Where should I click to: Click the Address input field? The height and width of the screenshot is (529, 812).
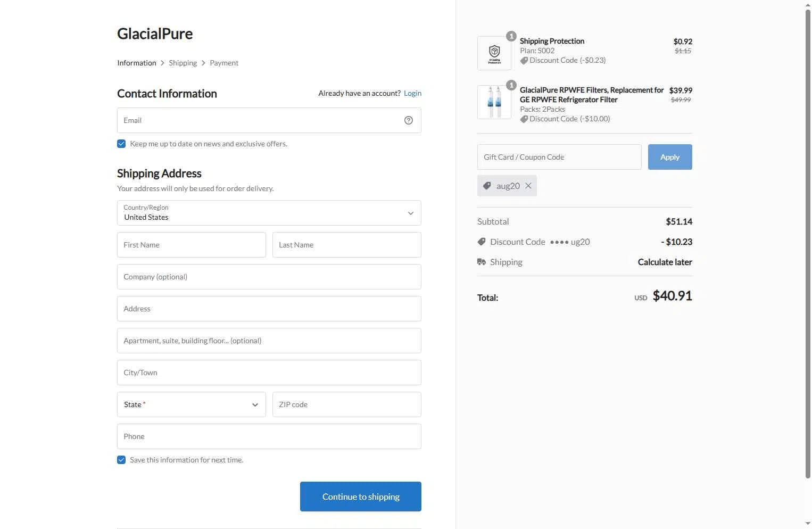click(x=269, y=309)
